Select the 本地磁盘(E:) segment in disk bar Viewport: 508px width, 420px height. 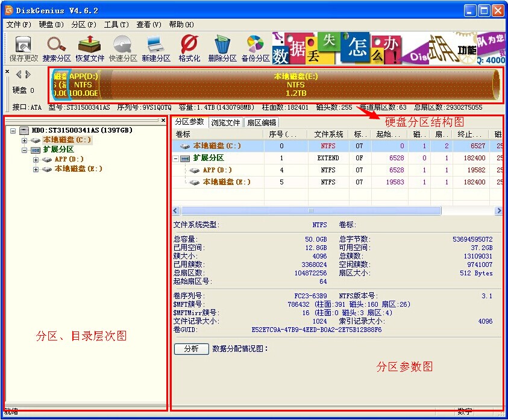tap(295, 84)
